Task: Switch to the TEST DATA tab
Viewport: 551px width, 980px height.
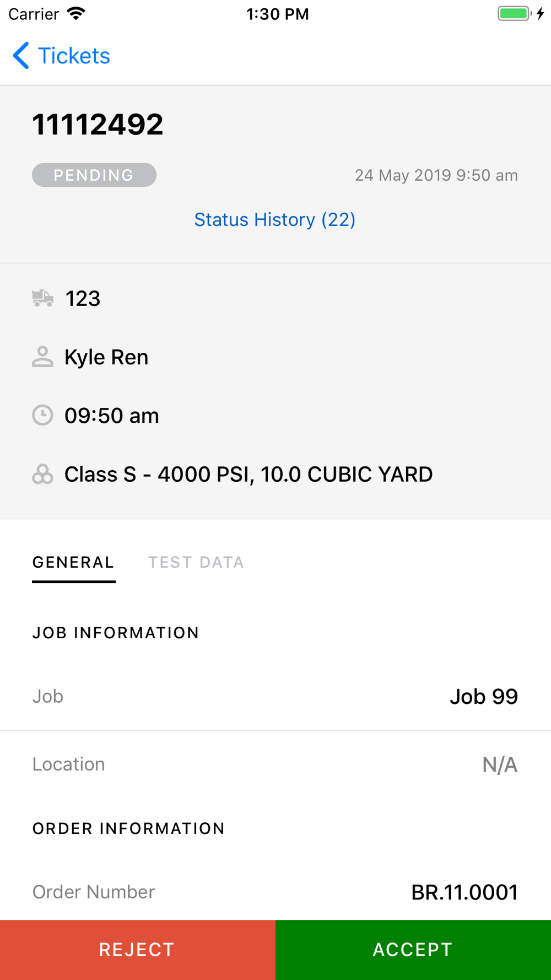Action: [196, 562]
